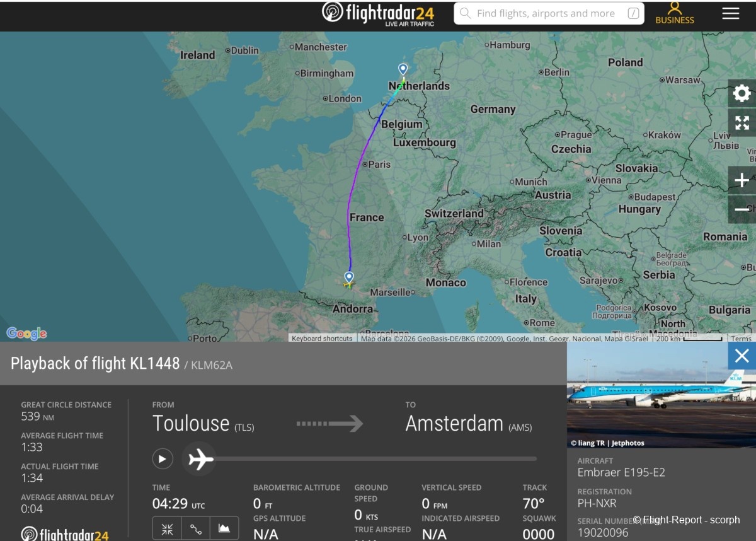Click the Google logo on map
756x541 pixels.
(26, 334)
